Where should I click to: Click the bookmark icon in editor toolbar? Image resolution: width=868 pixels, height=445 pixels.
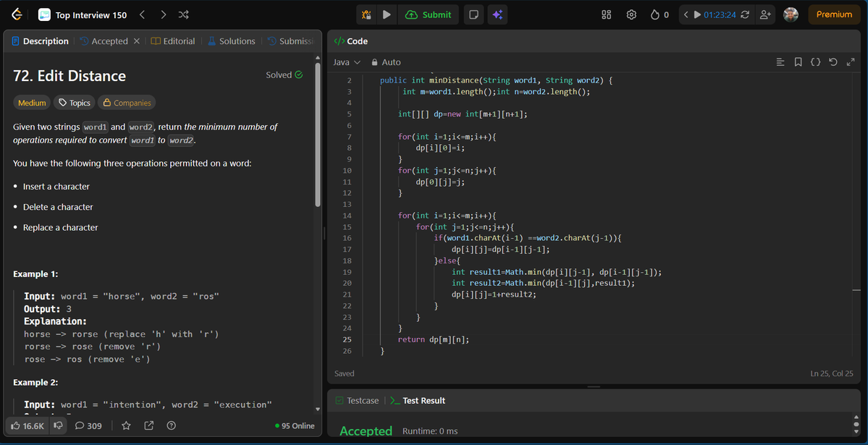tap(798, 62)
